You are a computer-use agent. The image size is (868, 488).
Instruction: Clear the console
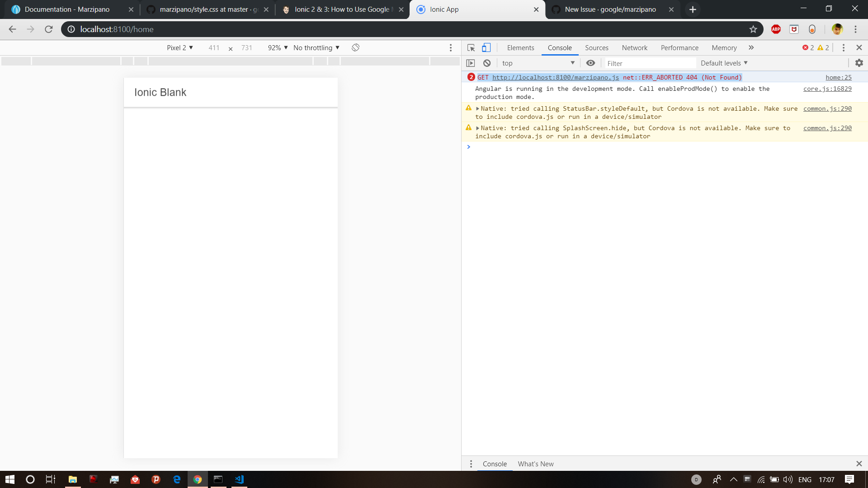click(x=487, y=63)
